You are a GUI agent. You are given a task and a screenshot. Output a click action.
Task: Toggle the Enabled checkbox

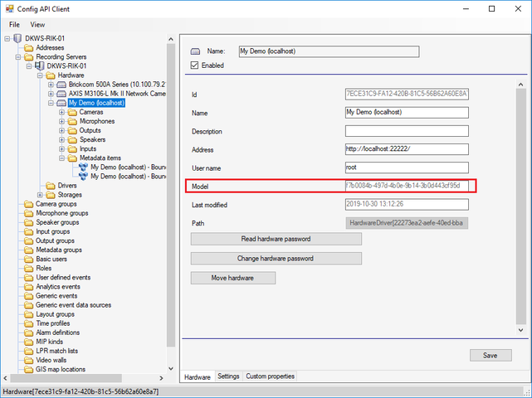click(x=195, y=65)
